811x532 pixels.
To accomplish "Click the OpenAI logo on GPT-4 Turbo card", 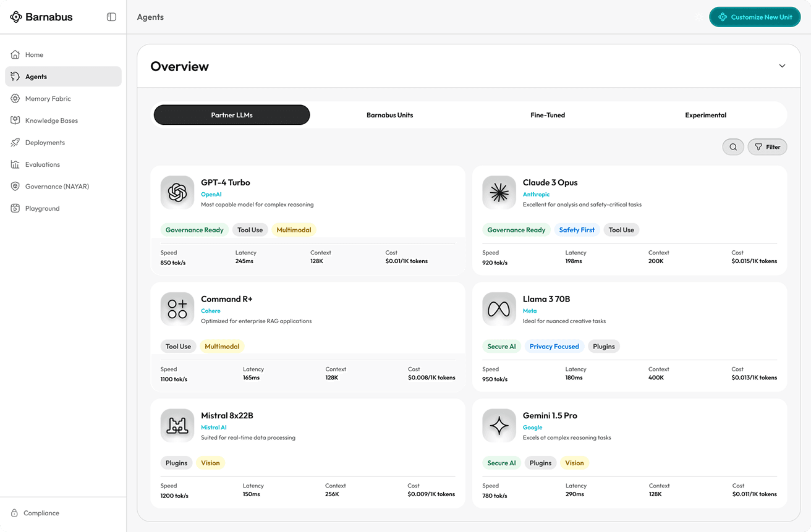I will click(177, 193).
